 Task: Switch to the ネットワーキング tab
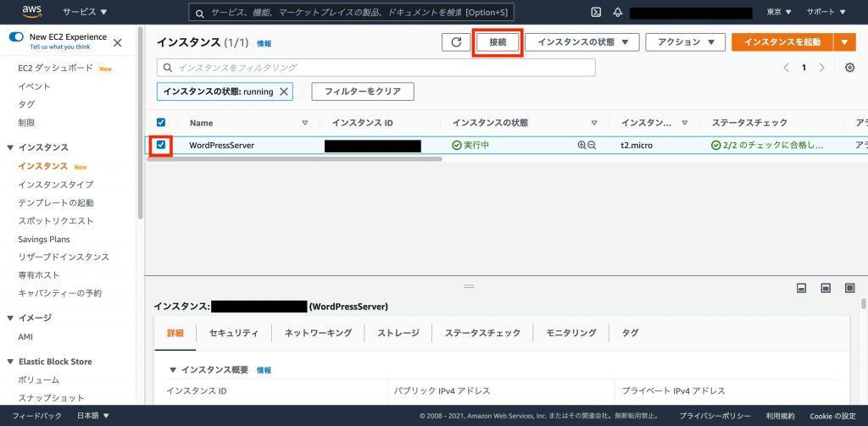point(319,333)
